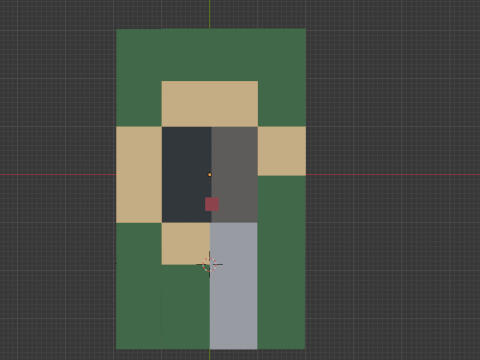Select the large green area above the wide tan block
Image resolution: width=480 pixels, height=360 pixels.
(x=211, y=54)
